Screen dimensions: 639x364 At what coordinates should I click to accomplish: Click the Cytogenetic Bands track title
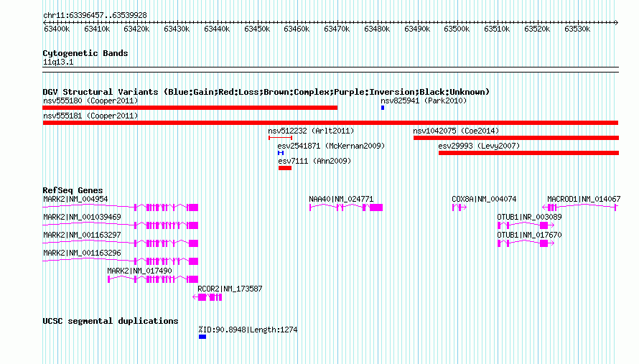click(x=85, y=53)
